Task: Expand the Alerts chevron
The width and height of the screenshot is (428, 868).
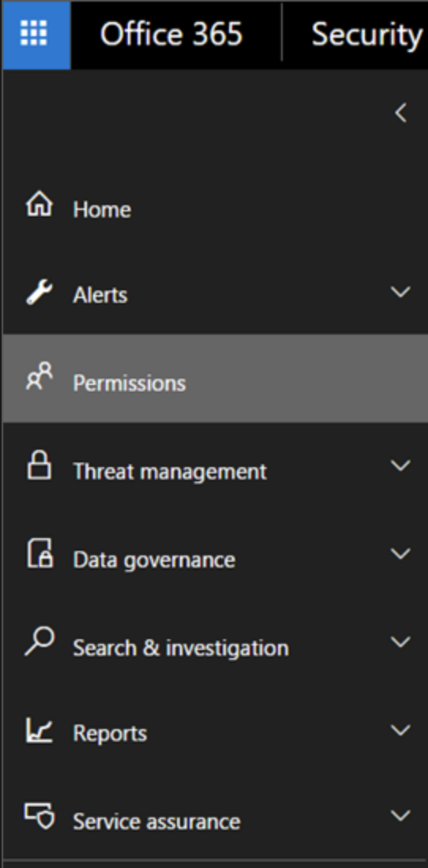Action: 400,292
